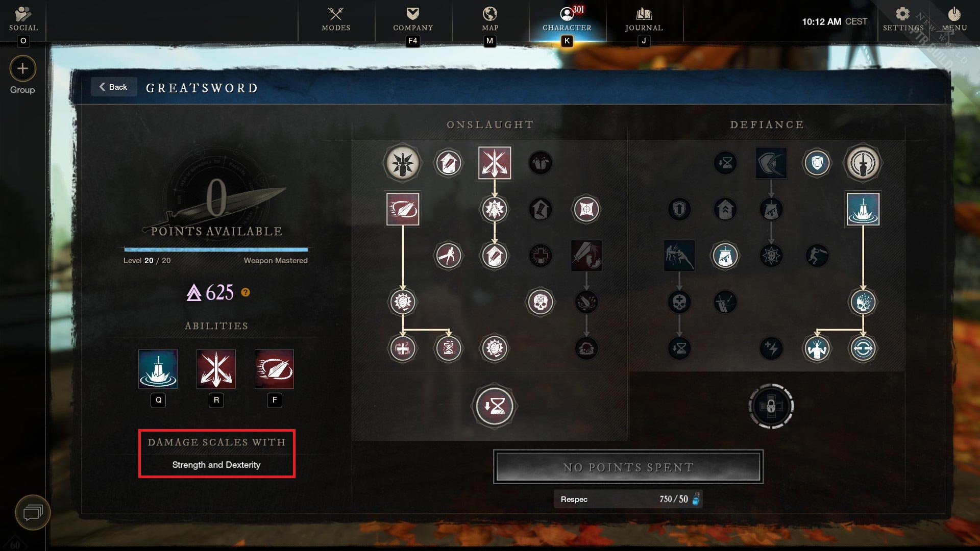Image resolution: width=980 pixels, height=551 pixels.
Task: Click the Respec button to reset points
Action: pos(628,498)
